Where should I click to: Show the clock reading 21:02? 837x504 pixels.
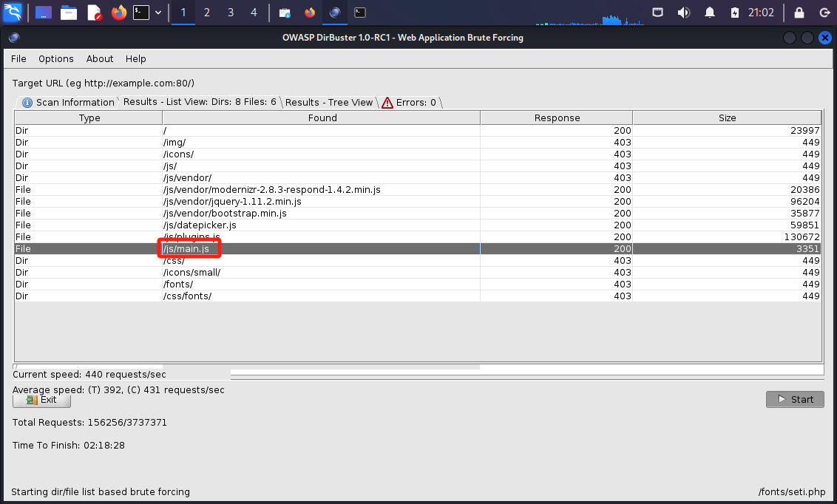(761, 13)
